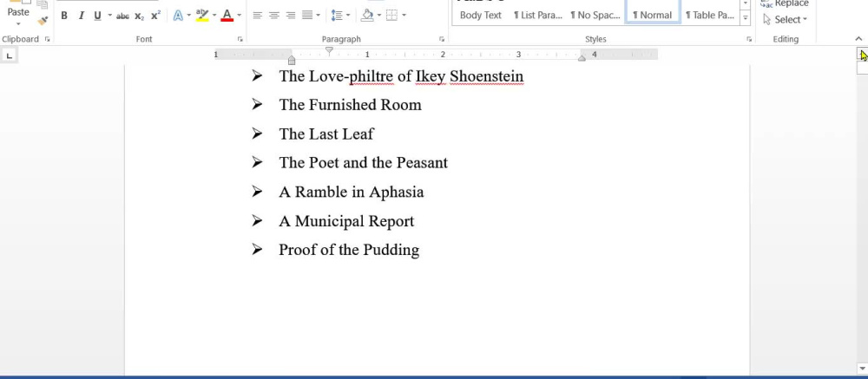Click 'A Municipal Report' list item
Screen dimensions: 868x379
[x=346, y=221]
